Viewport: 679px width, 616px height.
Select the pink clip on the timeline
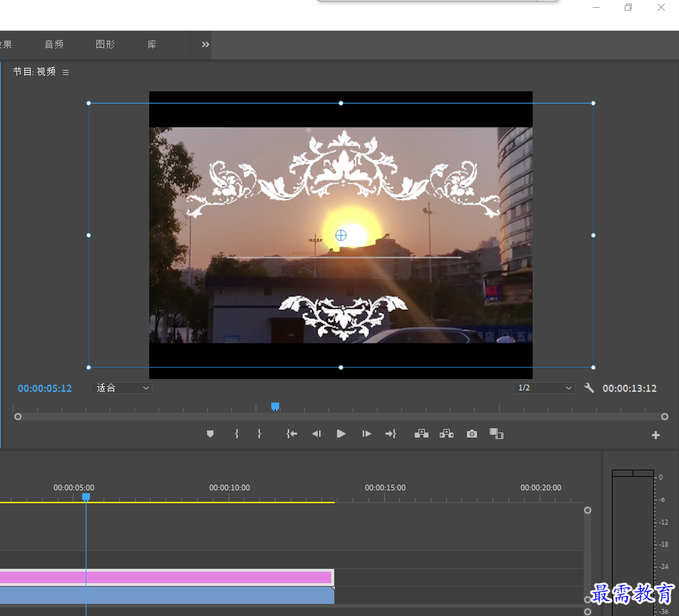coord(166,577)
